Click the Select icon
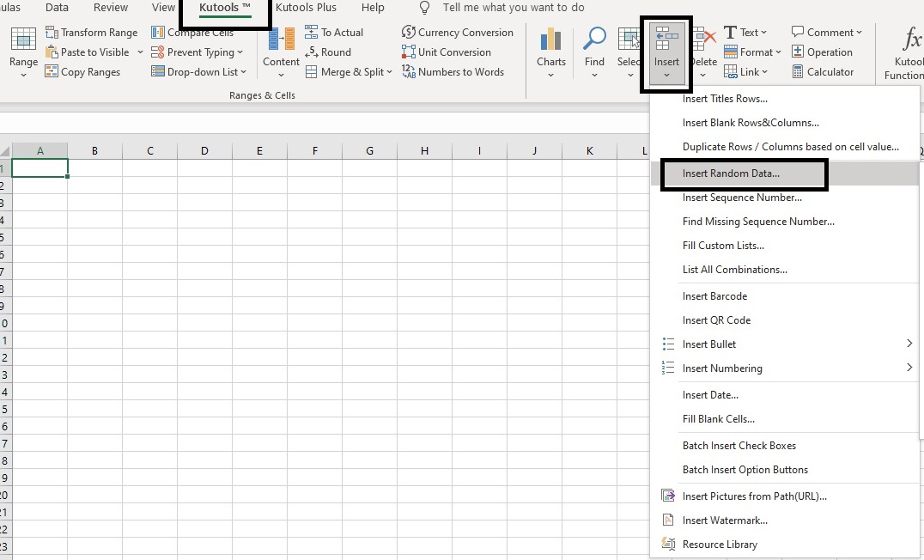The image size is (924, 560). [629, 39]
